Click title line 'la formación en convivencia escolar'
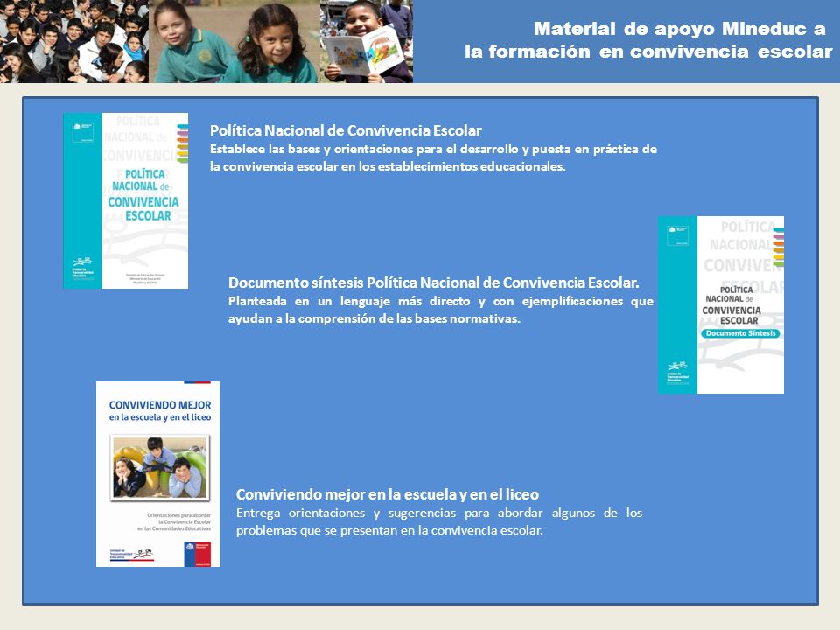This screenshot has width=840, height=630. 648,52
